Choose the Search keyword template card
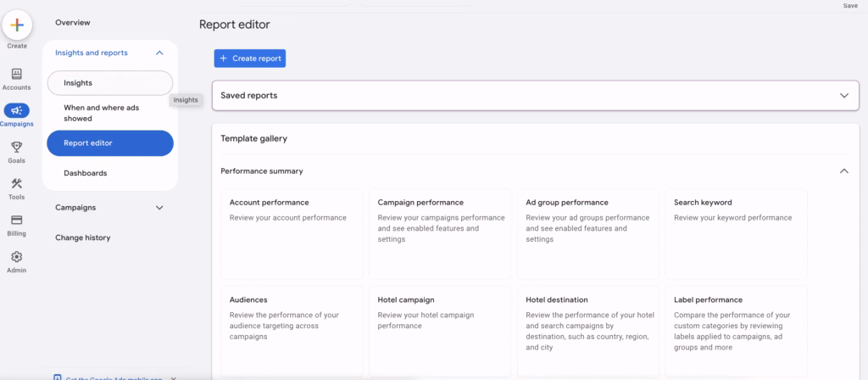 coord(736,233)
